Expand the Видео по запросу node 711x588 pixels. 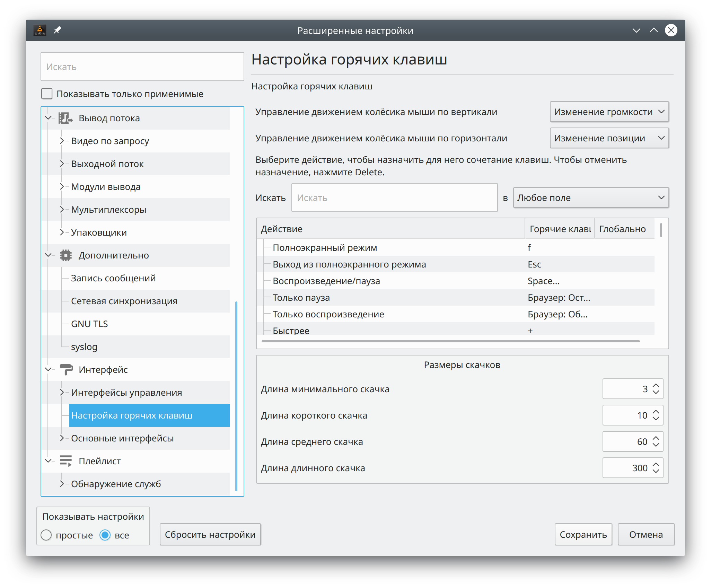(62, 141)
